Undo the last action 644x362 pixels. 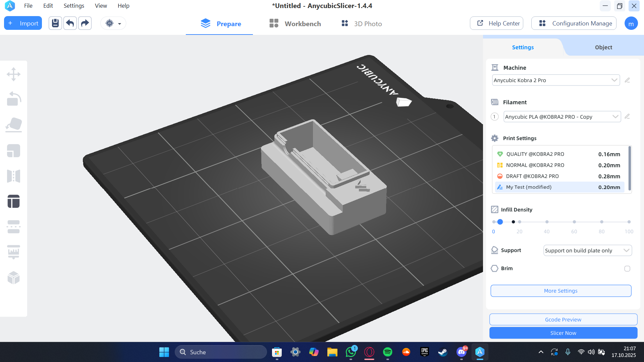pyautogui.click(x=70, y=23)
